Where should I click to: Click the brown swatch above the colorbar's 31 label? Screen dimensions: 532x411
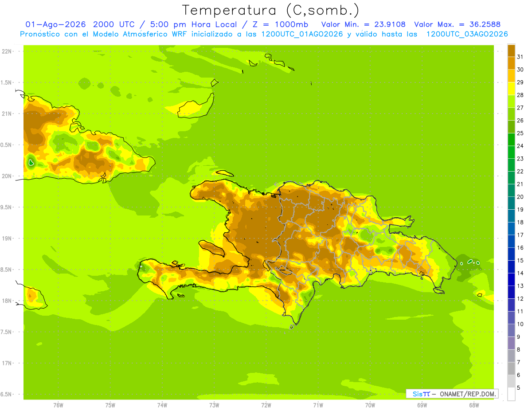click(511, 51)
